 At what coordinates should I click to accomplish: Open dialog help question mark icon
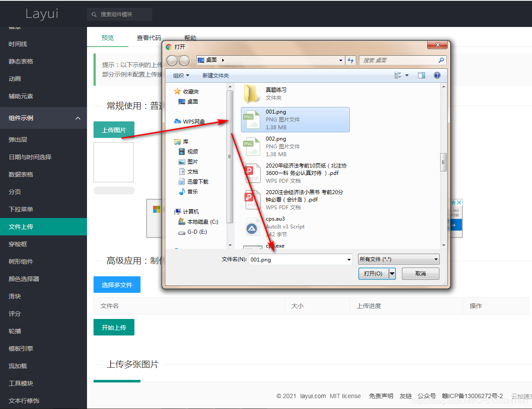tap(437, 75)
